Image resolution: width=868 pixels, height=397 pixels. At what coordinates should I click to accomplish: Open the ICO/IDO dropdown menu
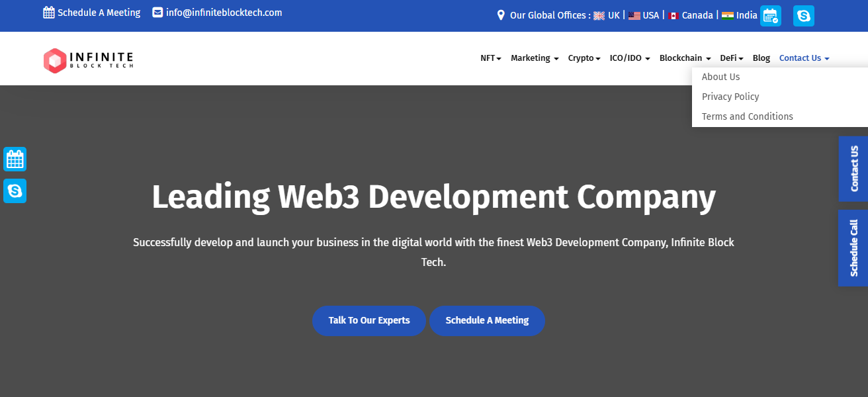tap(629, 58)
